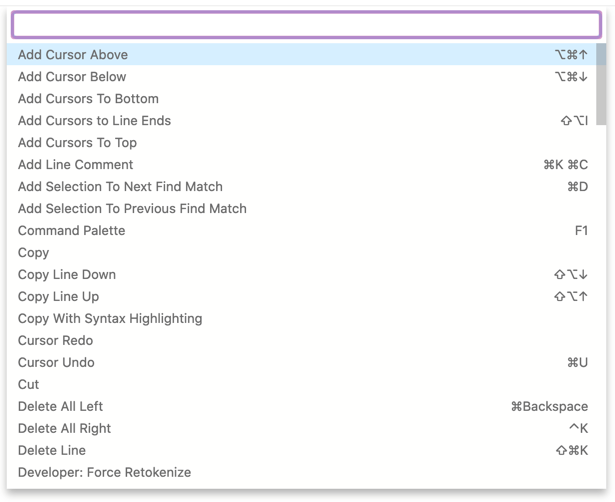
Task: Click the command list scrollbar thumb
Action: click(601, 85)
